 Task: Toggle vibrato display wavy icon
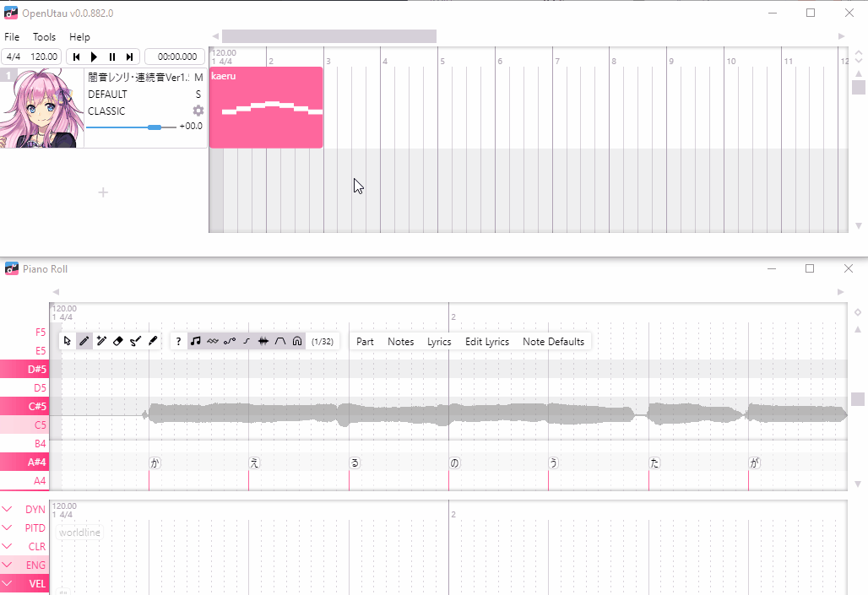coord(213,341)
